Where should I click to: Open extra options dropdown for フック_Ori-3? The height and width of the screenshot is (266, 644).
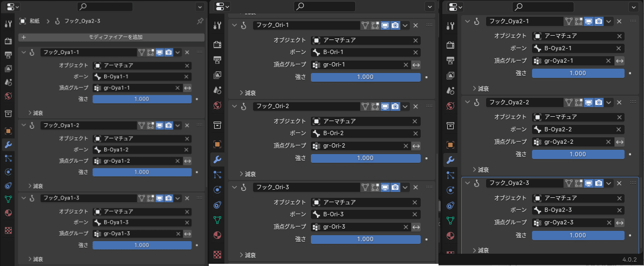coord(406,187)
